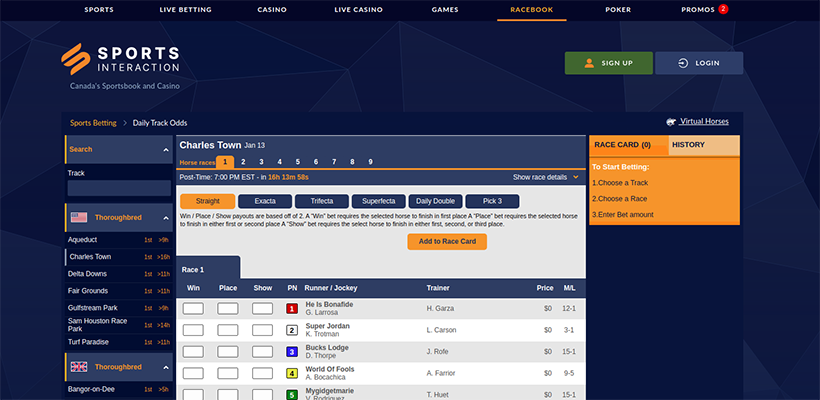Expand Show race details
The image size is (820, 400).
[545, 177]
